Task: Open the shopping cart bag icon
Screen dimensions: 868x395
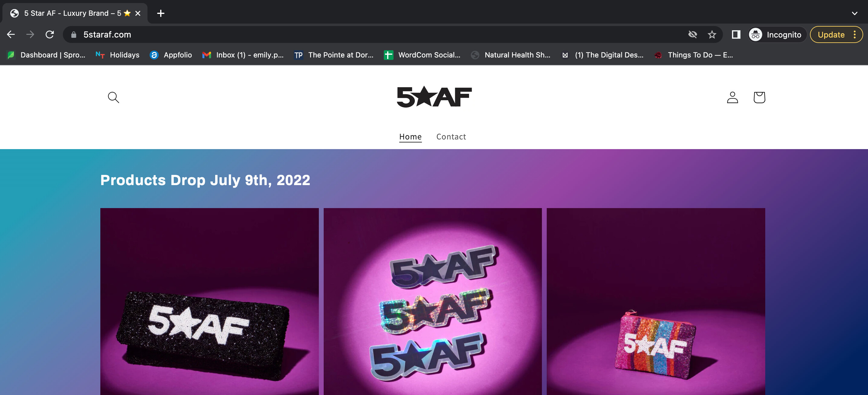Action: coord(759,97)
